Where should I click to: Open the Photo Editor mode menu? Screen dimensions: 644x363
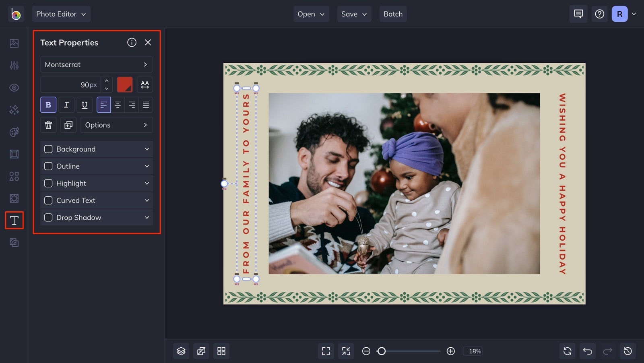coord(61,14)
